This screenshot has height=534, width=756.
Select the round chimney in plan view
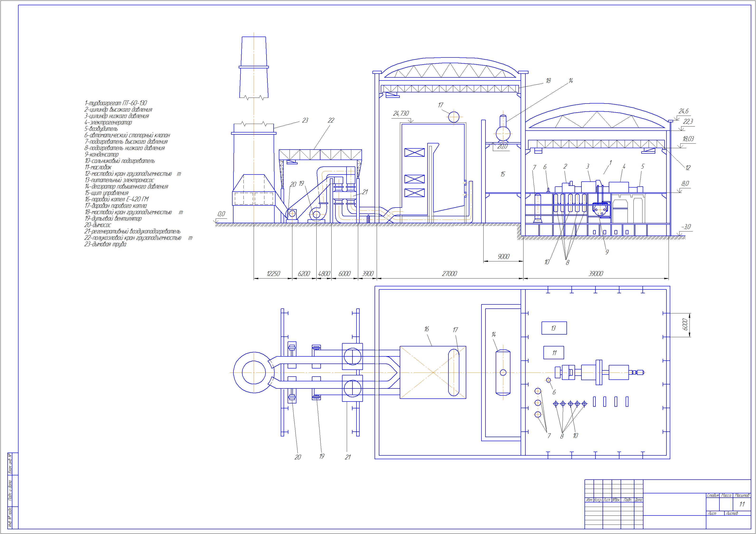[253, 372]
